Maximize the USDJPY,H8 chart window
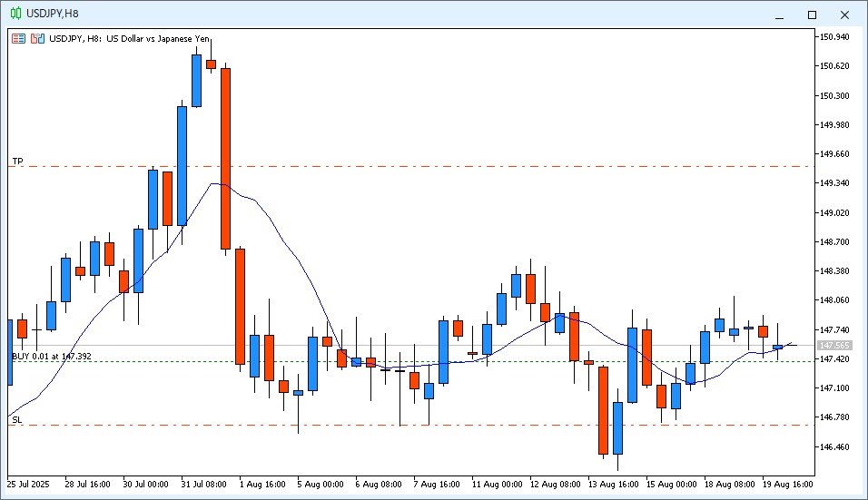This screenshot has width=868, height=500. click(812, 15)
